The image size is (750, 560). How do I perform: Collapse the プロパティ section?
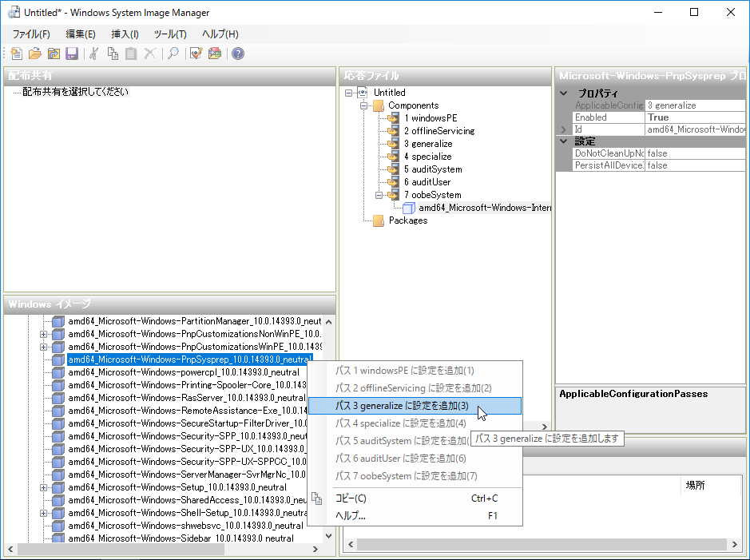click(x=564, y=93)
